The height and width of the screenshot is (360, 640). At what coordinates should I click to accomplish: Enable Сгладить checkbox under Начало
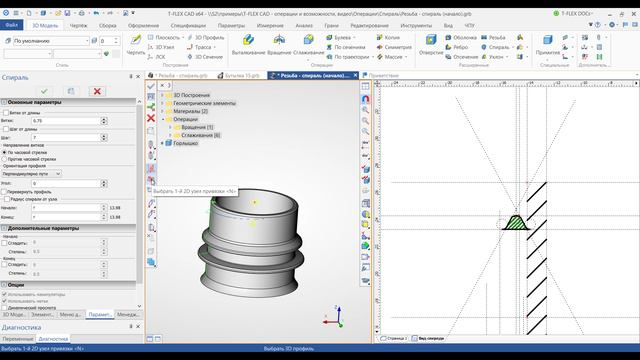click(4, 243)
